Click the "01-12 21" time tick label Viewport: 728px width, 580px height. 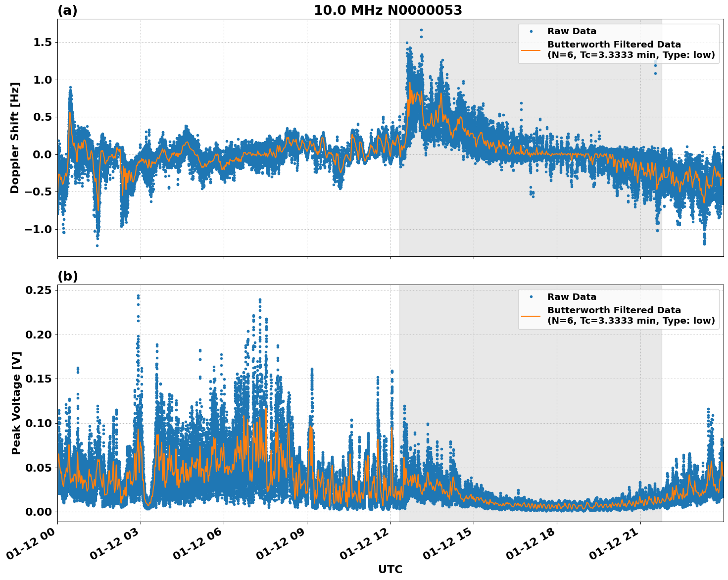tap(615, 544)
